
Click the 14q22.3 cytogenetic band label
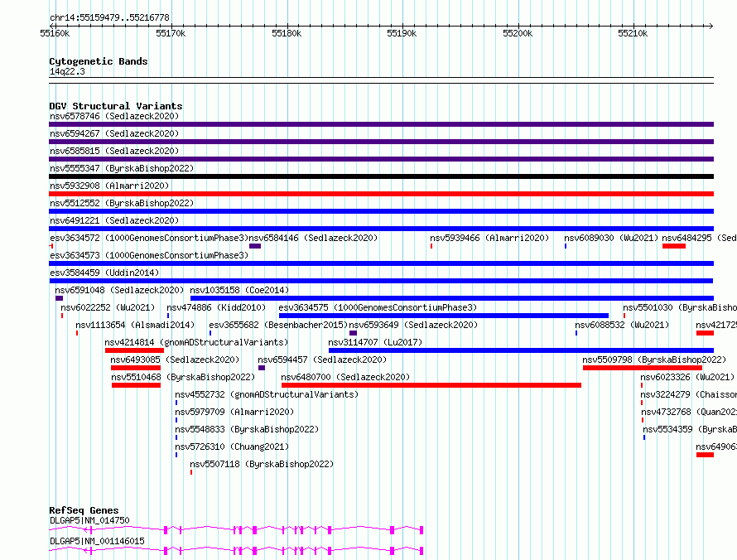click(67, 71)
